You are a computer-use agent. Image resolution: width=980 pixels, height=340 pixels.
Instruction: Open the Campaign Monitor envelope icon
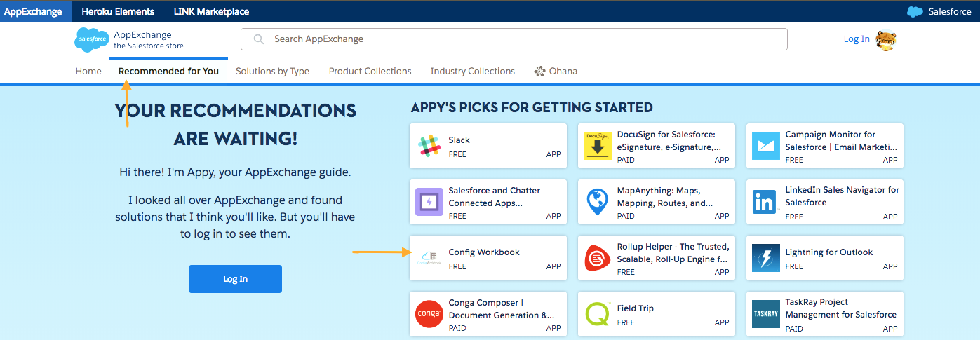[x=766, y=146]
